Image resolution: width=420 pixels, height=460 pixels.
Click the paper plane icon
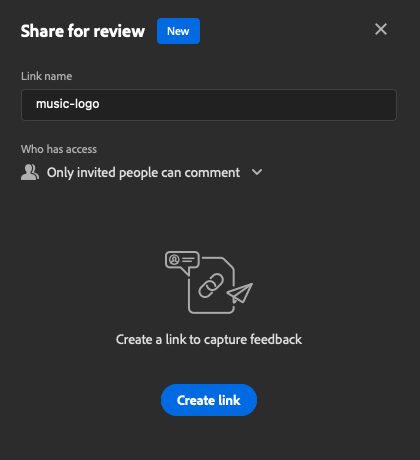pos(240,293)
